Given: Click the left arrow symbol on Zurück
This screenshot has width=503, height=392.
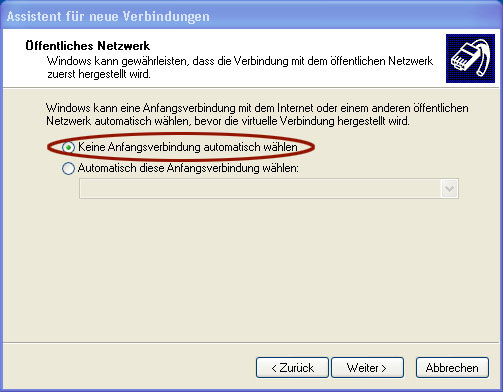Looking at the screenshot, I should pos(274,368).
